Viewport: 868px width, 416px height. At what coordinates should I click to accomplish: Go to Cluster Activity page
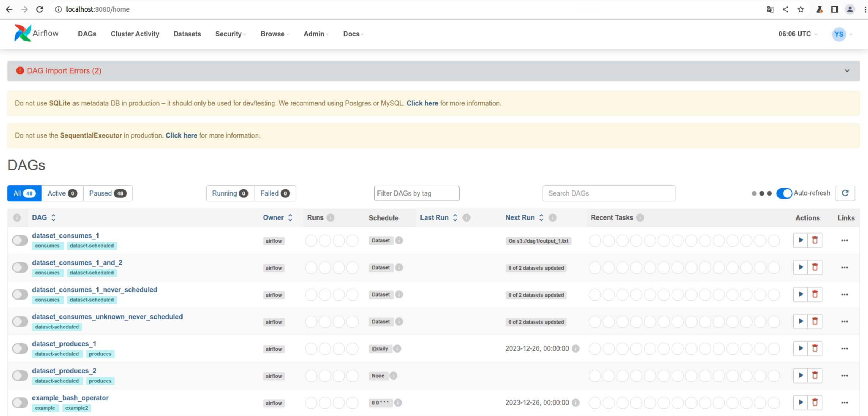pos(135,34)
